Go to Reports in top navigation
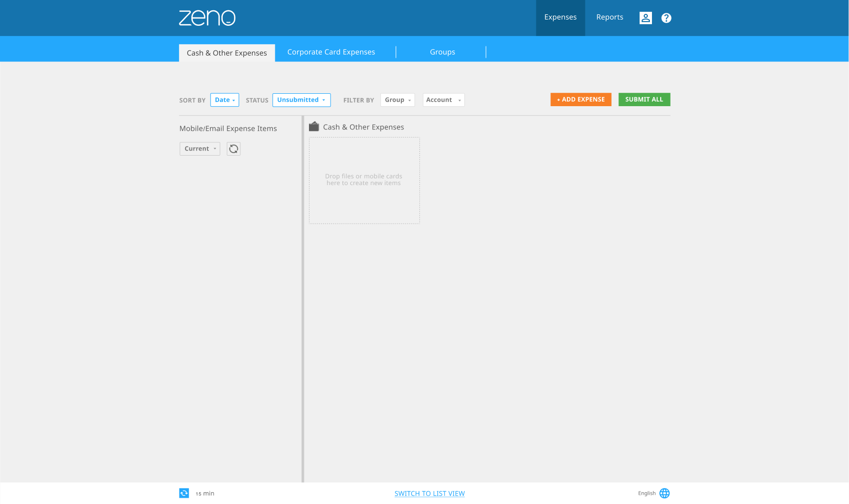 [609, 18]
